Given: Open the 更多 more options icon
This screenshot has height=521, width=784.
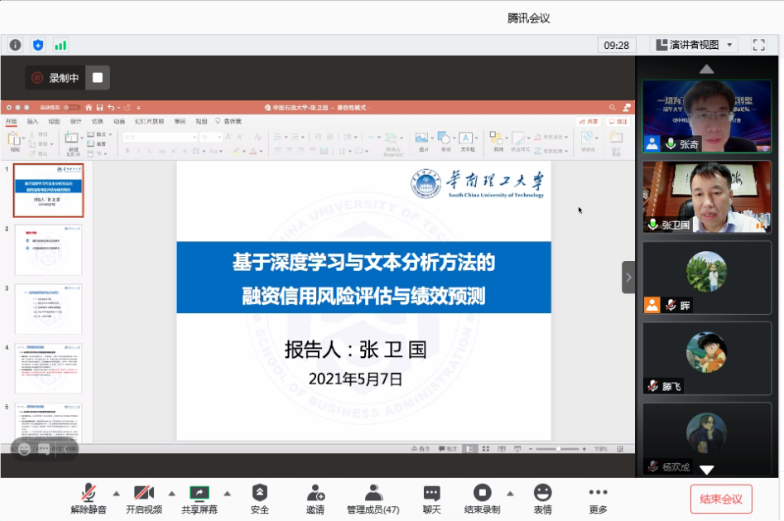Looking at the screenshot, I should click(x=598, y=492).
